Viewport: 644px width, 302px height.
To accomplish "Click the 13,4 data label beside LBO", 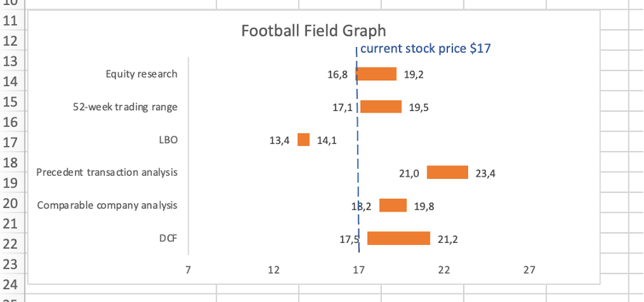I will click(279, 140).
